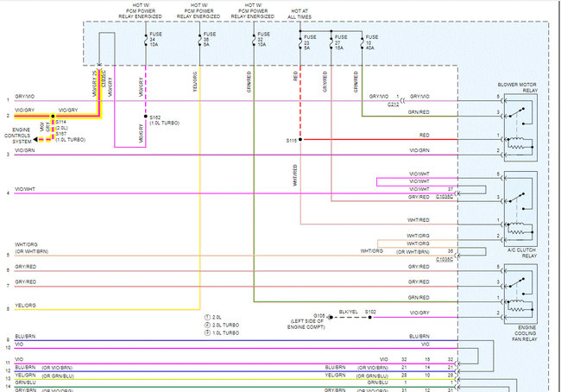Click the BLOWER MOTOR RELAY label
Image resolution: width=561 pixels, height=392 pixels.
coord(517,87)
